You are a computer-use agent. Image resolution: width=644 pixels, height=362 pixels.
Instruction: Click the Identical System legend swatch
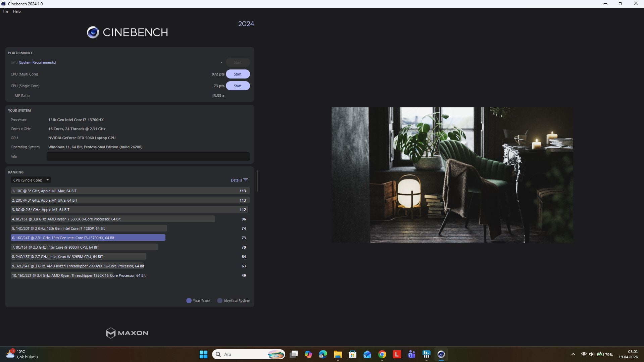click(220, 301)
